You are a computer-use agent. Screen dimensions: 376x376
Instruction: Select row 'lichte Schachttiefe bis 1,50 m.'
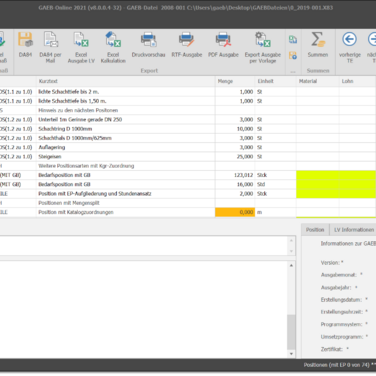click(x=72, y=101)
